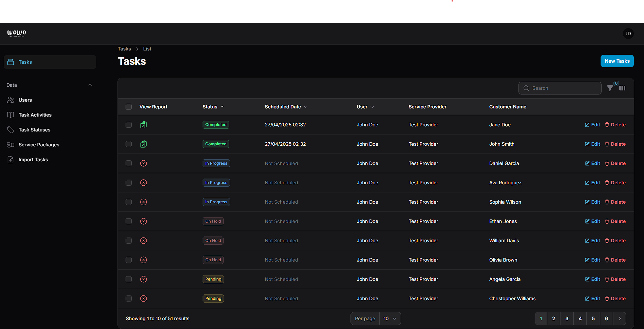Image resolution: width=644 pixels, height=329 pixels.
Task: Open the table filter icon
Action: click(x=610, y=88)
